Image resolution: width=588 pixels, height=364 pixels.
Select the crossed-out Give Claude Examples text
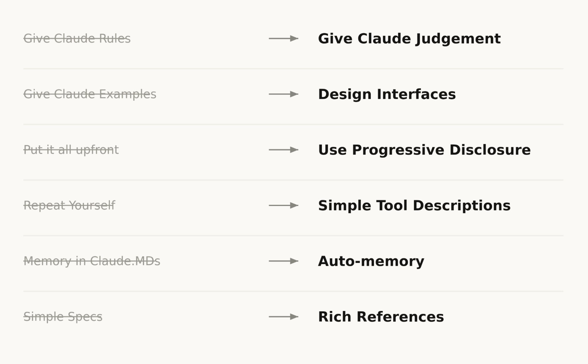tap(90, 94)
